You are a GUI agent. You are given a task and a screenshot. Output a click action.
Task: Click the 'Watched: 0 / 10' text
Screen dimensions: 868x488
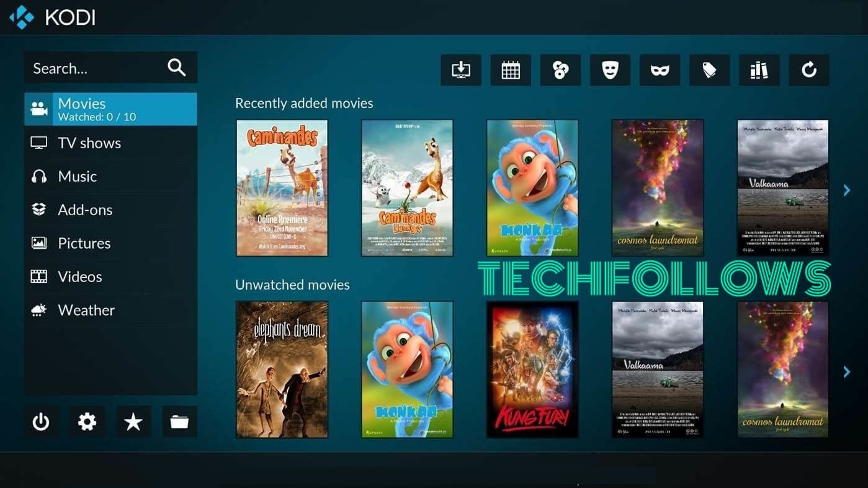(97, 117)
